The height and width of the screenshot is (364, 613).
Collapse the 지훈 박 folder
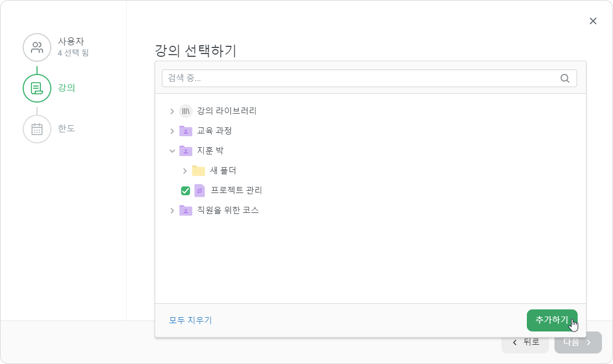tap(172, 151)
